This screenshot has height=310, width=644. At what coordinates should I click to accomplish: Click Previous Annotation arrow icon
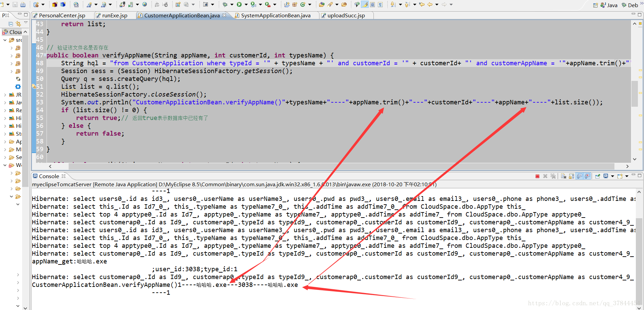tap(407, 4)
